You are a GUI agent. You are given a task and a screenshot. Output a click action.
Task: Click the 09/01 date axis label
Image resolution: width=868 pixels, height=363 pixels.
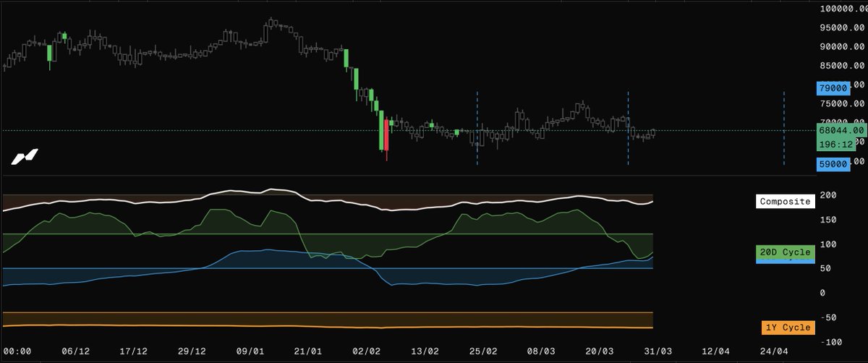(250, 351)
